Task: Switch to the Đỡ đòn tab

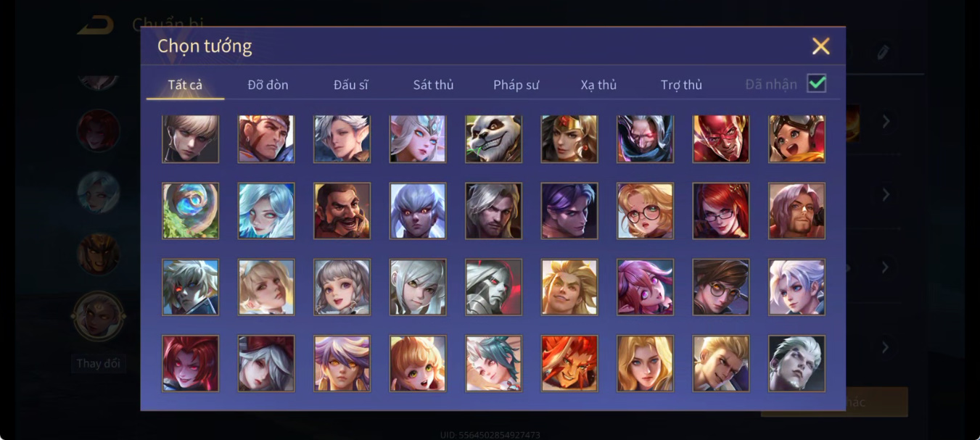Action: coord(268,85)
